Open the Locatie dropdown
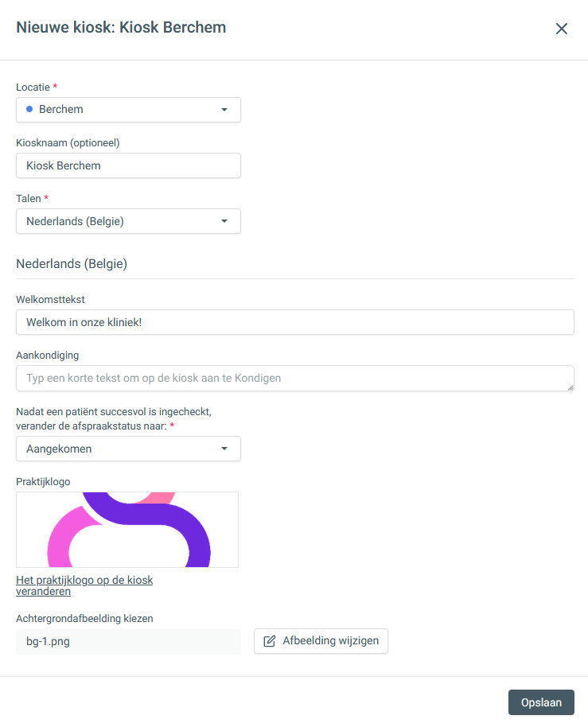The image size is (588, 727). [x=127, y=110]
